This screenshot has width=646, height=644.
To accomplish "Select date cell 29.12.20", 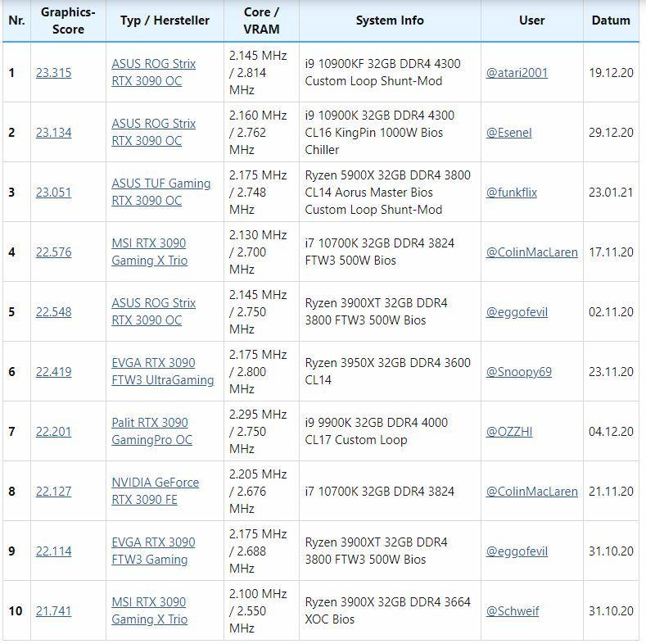I will pos(611,133).
